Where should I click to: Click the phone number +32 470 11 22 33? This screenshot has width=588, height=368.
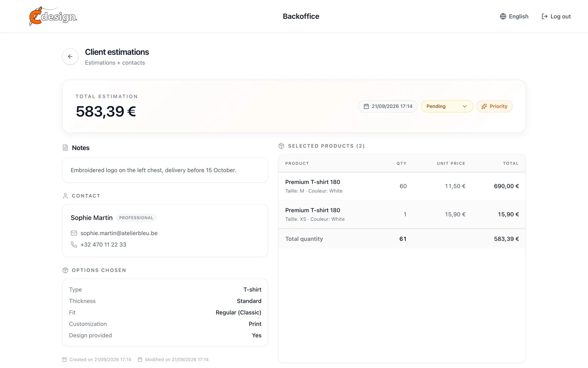(103, 244)
